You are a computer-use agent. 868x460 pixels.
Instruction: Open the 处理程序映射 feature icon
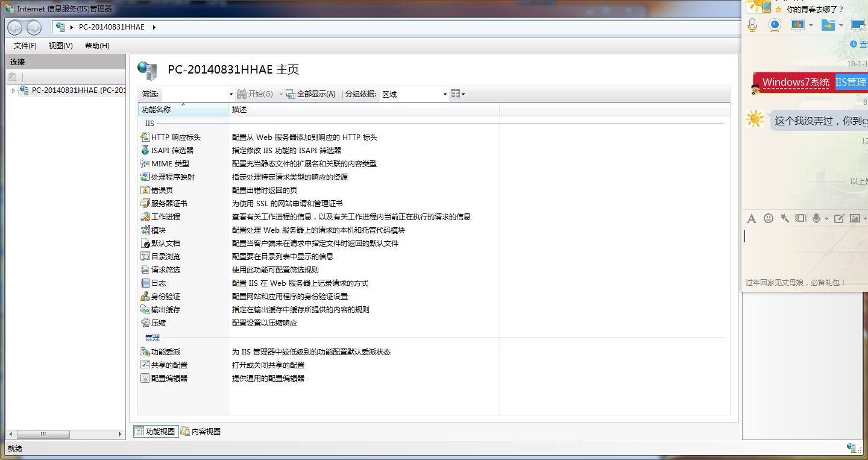coord(145,177)
